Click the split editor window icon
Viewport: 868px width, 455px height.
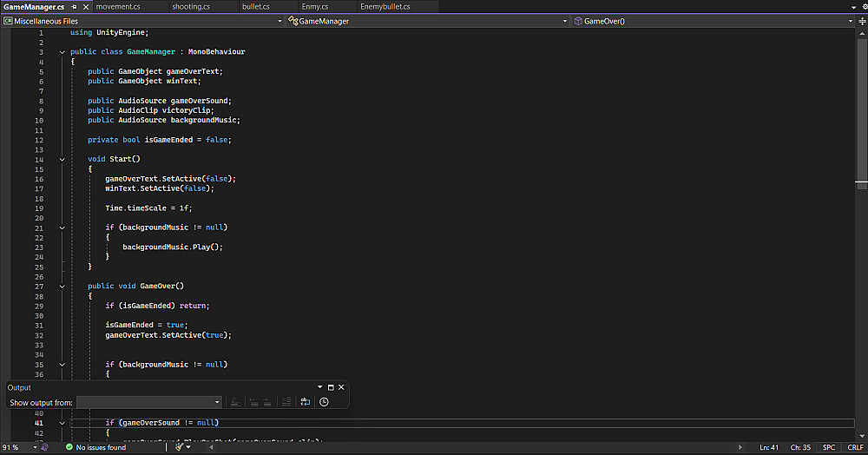(x=862, y=21)
